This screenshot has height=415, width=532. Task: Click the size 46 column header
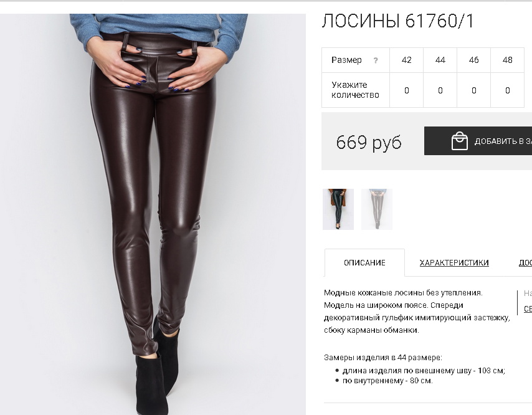point(473,60)
